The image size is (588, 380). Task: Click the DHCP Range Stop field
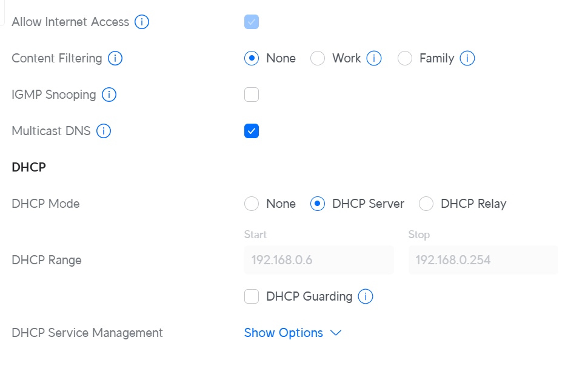coord(483,261)
